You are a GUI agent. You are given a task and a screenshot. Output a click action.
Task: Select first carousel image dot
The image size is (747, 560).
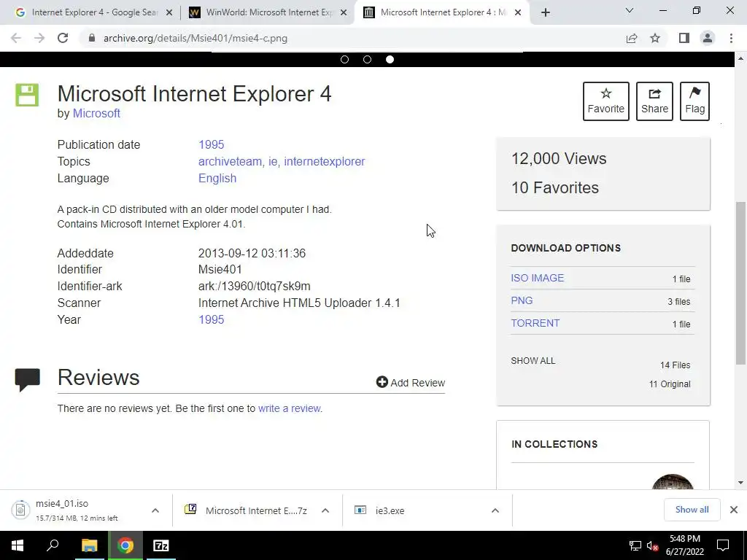click(344, 60)
